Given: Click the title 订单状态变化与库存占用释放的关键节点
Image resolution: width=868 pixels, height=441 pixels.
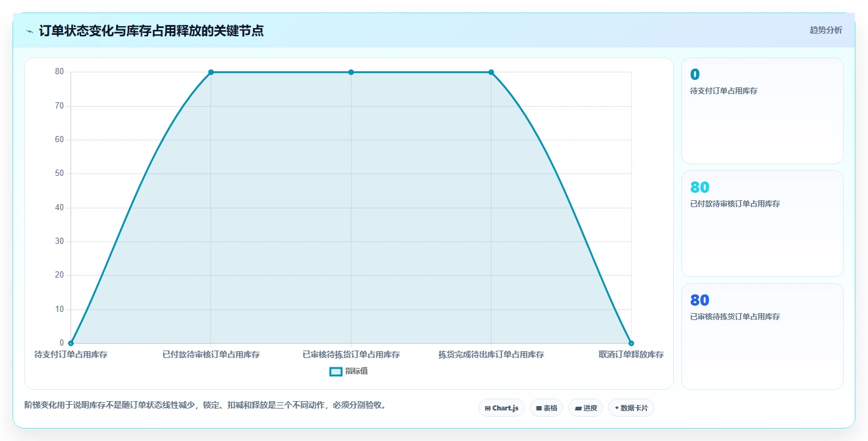Looking at the screenshot, I should pyautogui.click(x=151, y=31).
